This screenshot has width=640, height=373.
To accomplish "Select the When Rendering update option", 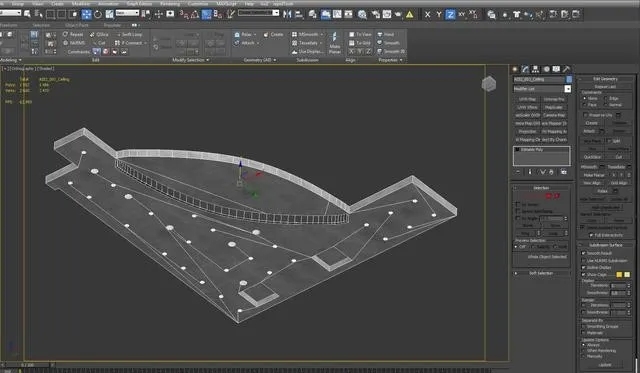I will pyautogui.click(x=584, y=351).
